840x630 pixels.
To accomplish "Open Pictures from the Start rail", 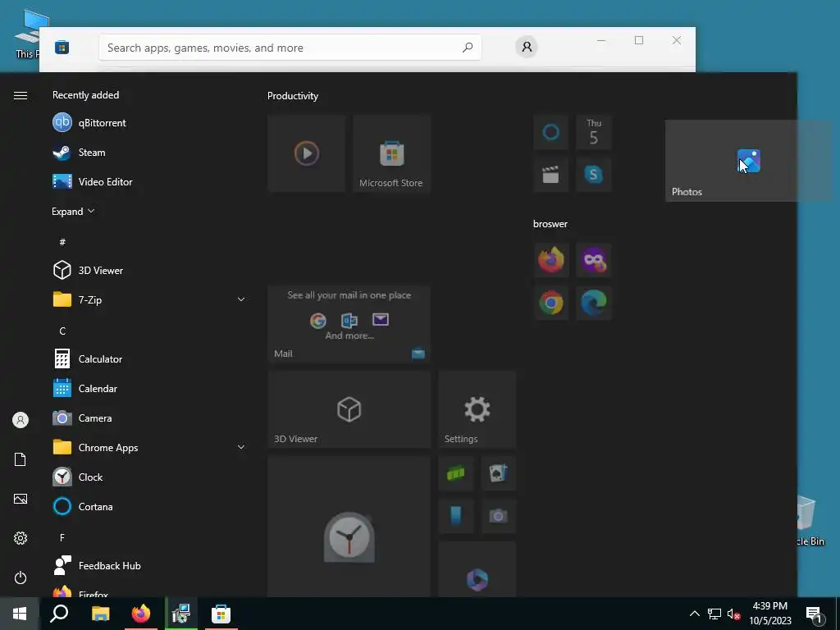I will (21, 499).
